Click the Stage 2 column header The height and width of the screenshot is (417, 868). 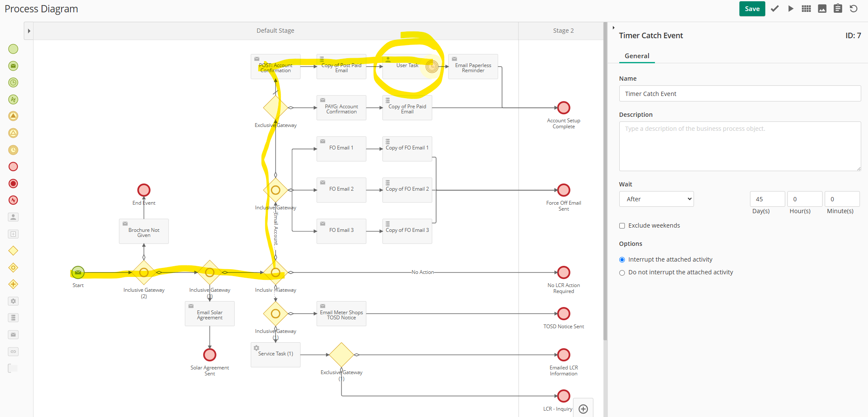click(x=563, y=31)
